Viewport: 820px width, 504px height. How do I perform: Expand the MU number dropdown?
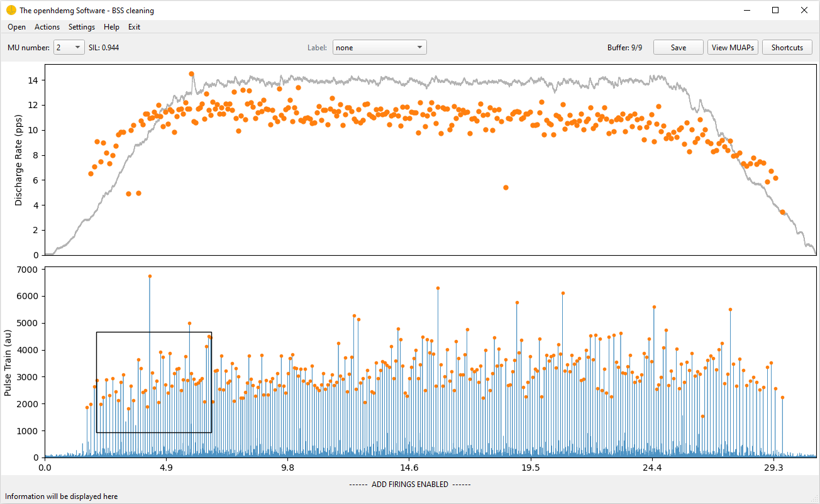pos(69,47)
